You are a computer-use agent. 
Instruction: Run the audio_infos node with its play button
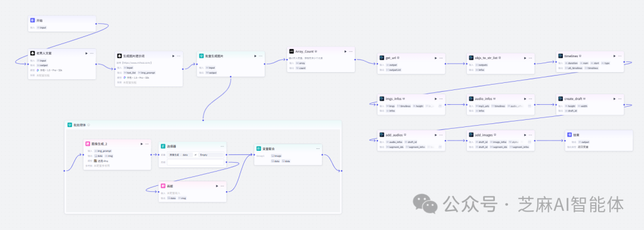coord(525,98)
